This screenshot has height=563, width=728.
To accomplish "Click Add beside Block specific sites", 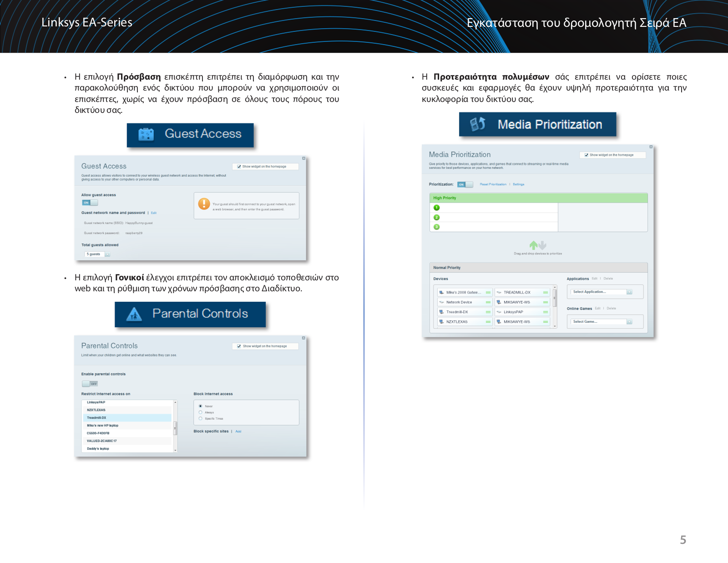I will (238, 431).
